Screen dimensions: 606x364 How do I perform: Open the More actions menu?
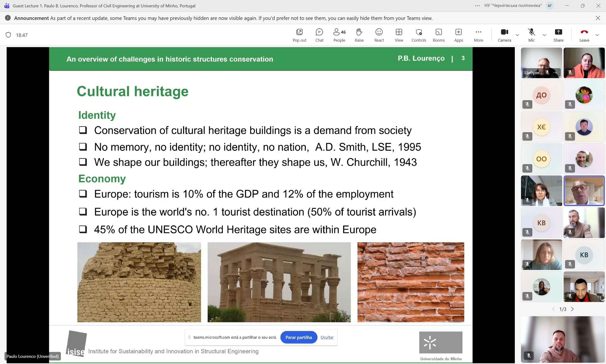[x=478, y=35]
